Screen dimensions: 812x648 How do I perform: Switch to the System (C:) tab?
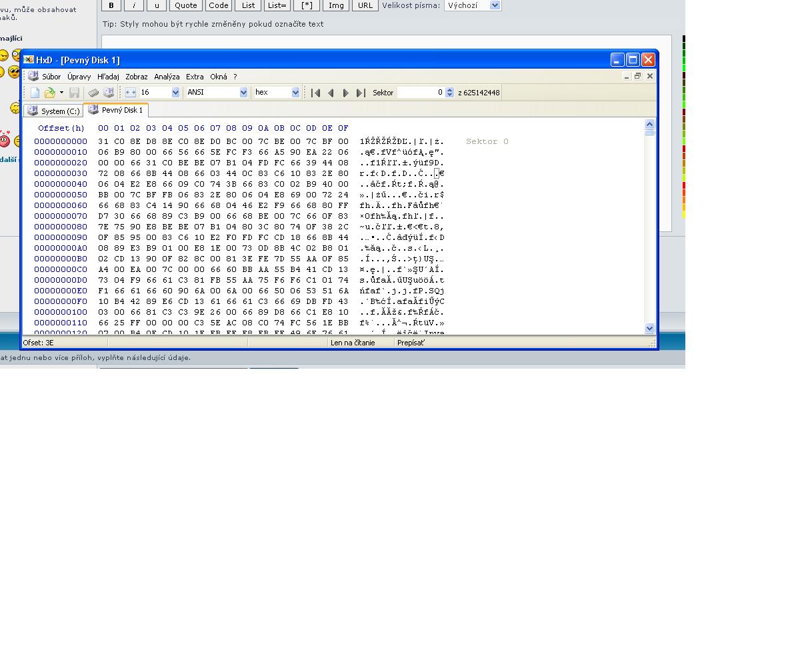pyautogui.click(x=53, y=111)
